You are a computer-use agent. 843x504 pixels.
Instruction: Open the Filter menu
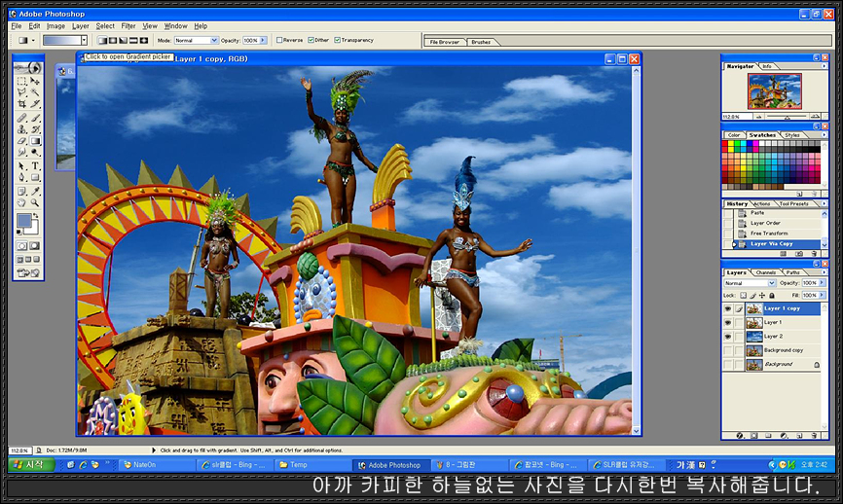(x=128, y=26)
